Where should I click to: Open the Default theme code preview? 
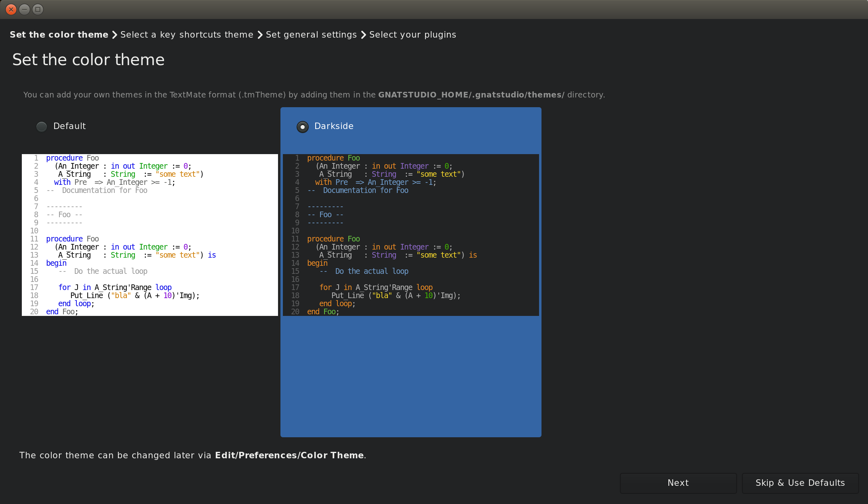click(150, 235)
